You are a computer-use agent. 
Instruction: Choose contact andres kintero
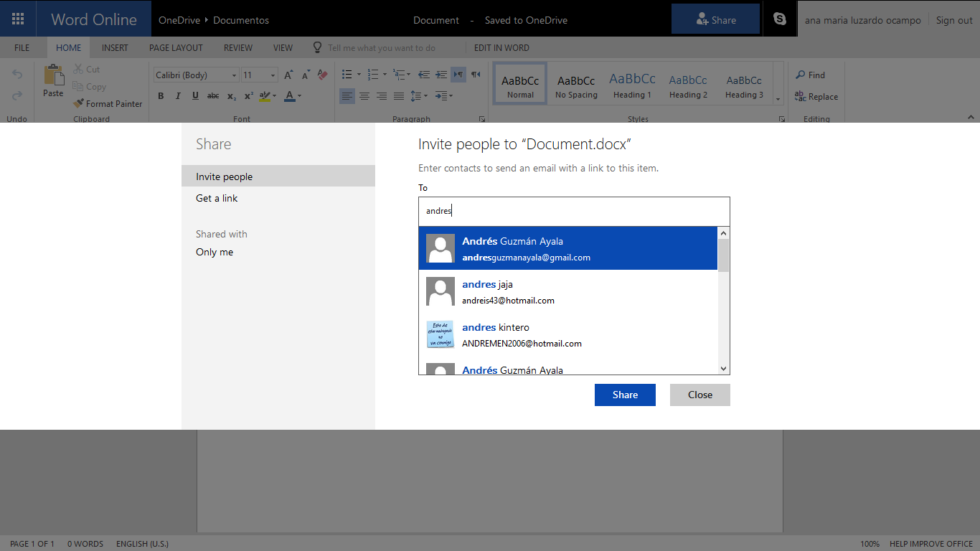[568, 334]
